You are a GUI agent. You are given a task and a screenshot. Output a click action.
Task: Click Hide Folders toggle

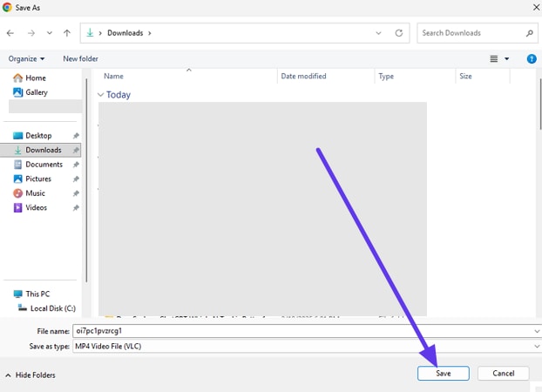pyautogui.click(x=30, y=375)
